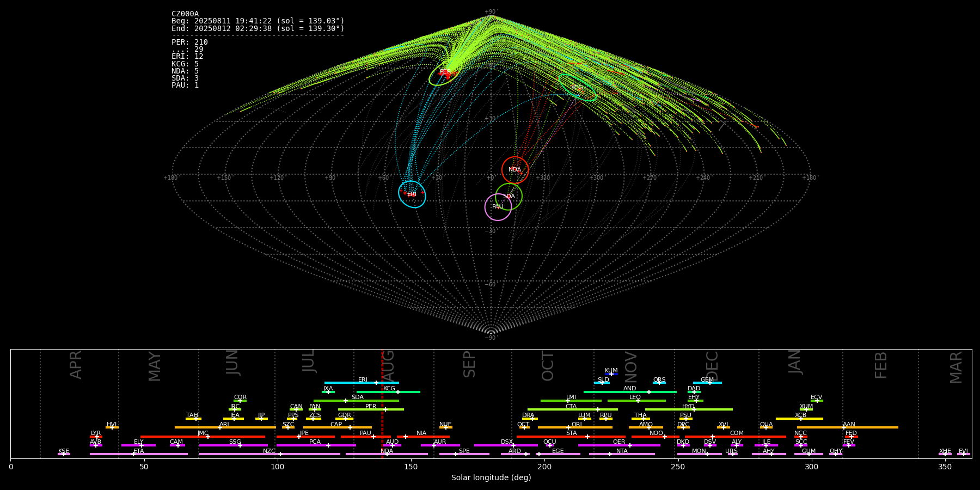This screenshot has height=490, width=980.
Task: Click the NZC shower bar in timeline
Action: click(x=269, y=454)
